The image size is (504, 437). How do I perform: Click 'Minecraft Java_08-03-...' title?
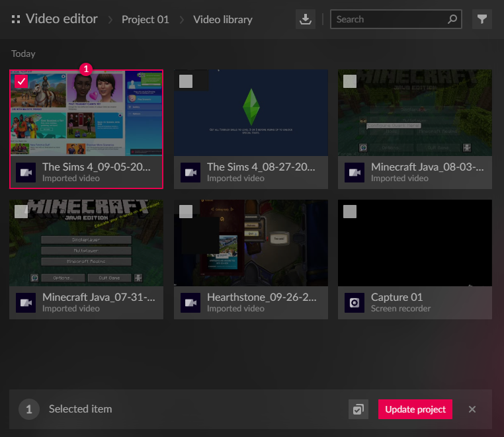(x=427, y=167)
